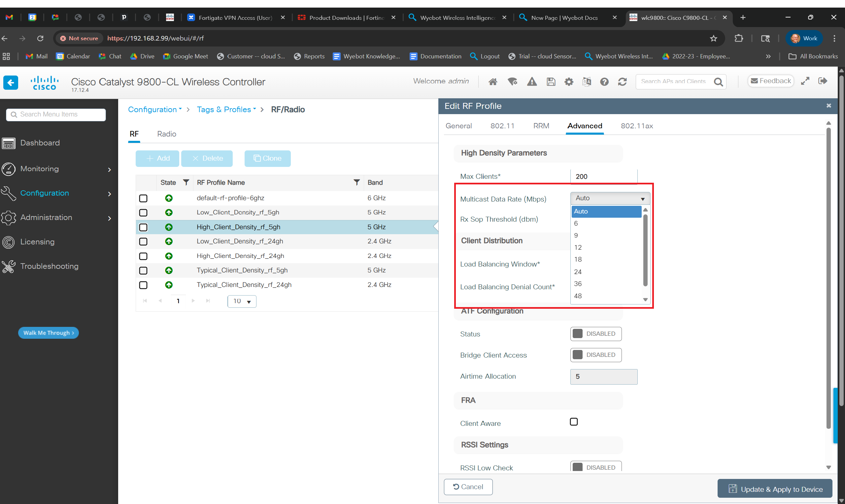Image resolution: width=845 pixels, height=504 pixels.
Task: Expand the Configuration sidebar menu
Action: coord(56,193)
